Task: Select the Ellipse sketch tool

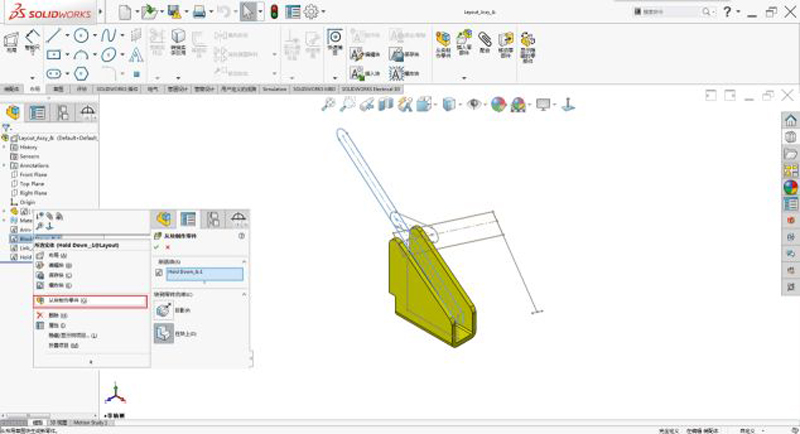Action: click(108, 55)
